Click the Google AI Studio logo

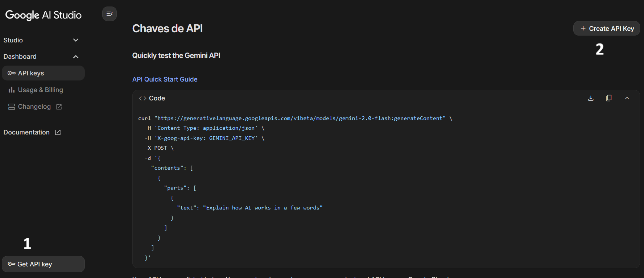click(x=44, y=15)
